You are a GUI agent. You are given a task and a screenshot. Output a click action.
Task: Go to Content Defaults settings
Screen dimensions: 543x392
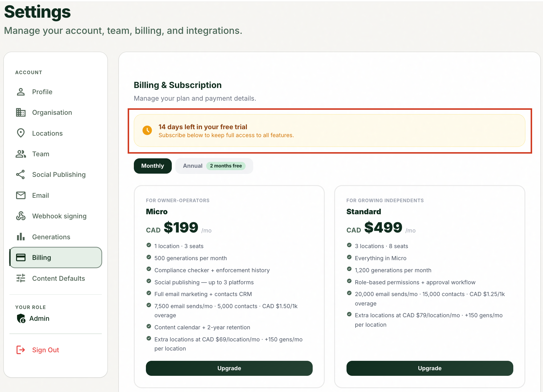coord(56,278)
